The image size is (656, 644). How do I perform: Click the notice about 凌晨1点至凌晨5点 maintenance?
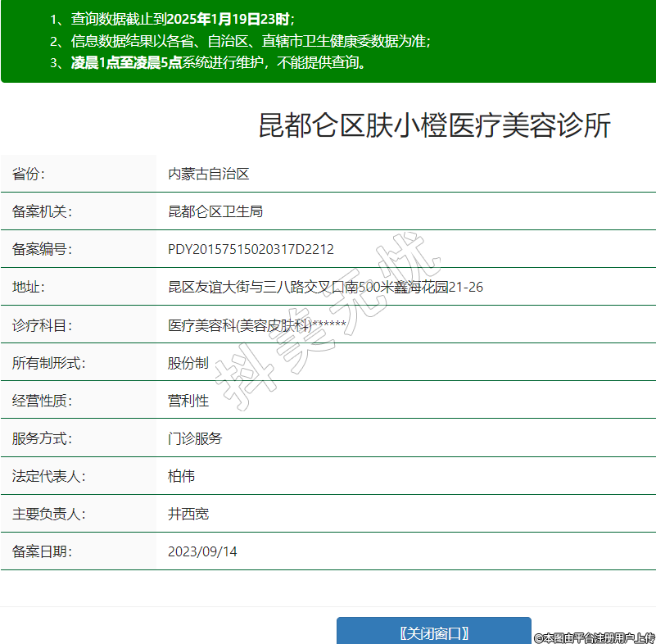click(x=207, y=63)
